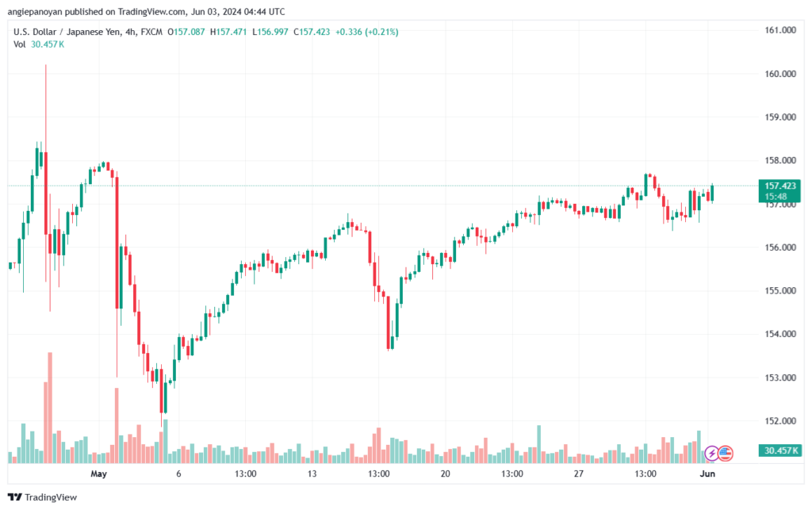This screenshot has width=812, height=510.
Task: Click the tallest red volume bar
Action: coord(50,408)
